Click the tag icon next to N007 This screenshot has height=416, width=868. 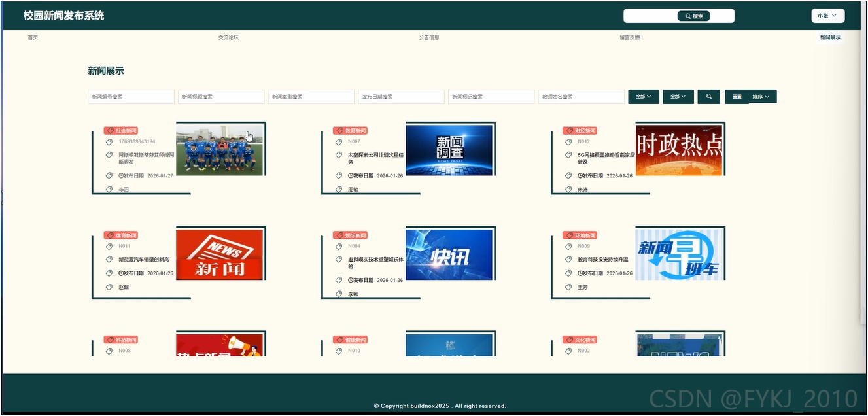click(x=339, y=142)
